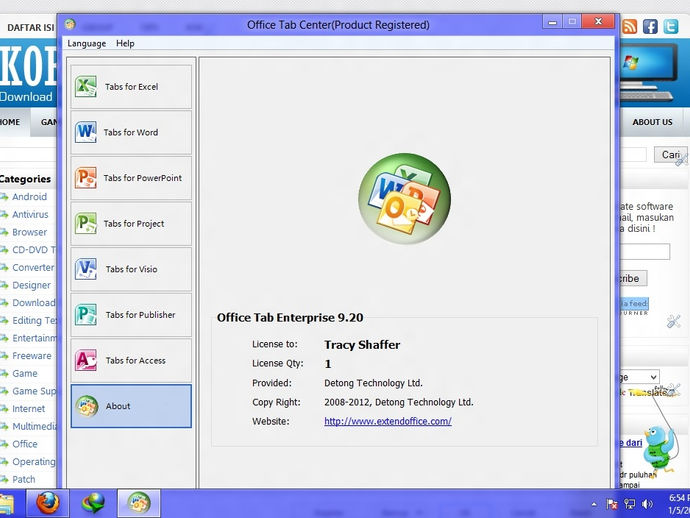Open the Twitter icon on the webpage
690x518 pixels.
(671, 27)
